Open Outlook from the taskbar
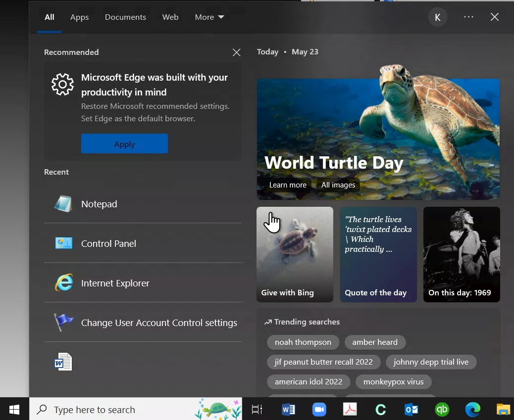The width and height of the screenshot is (514, 420). pos(411,409)
